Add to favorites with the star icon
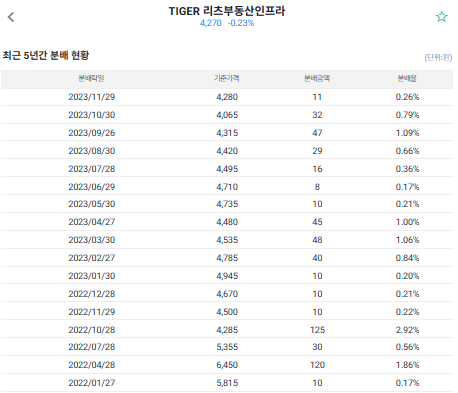Screen dimensions: 458x393 [441, 17]
